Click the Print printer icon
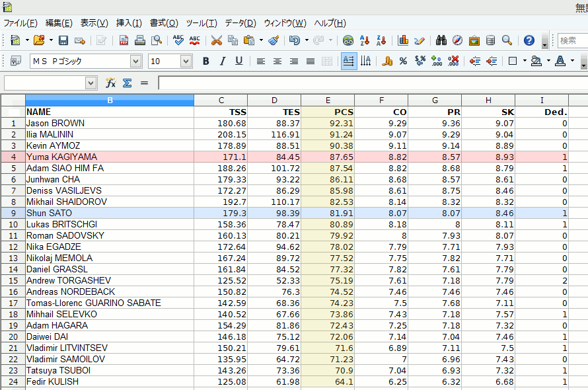Viewport: 588px width, 390px height. [140, 40]
